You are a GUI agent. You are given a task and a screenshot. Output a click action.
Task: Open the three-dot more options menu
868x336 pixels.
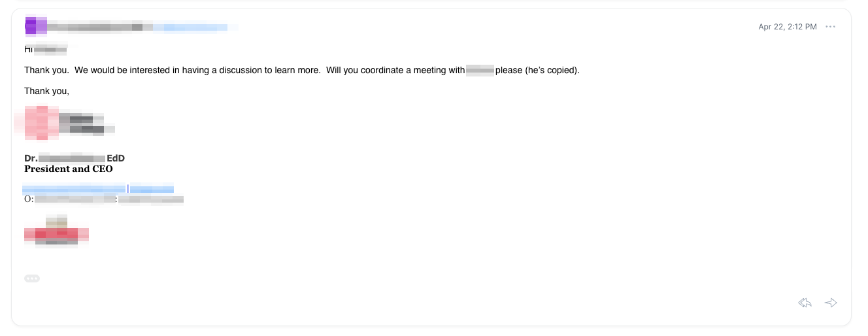pos(831,27)
